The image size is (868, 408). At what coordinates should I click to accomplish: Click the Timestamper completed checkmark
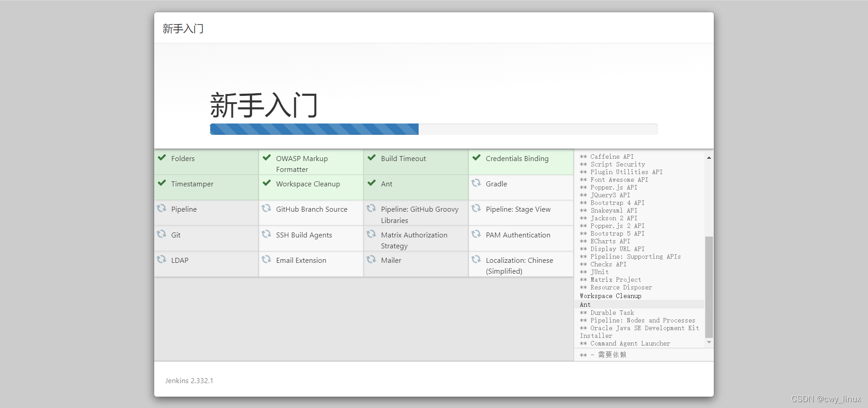tap(162, 183)
